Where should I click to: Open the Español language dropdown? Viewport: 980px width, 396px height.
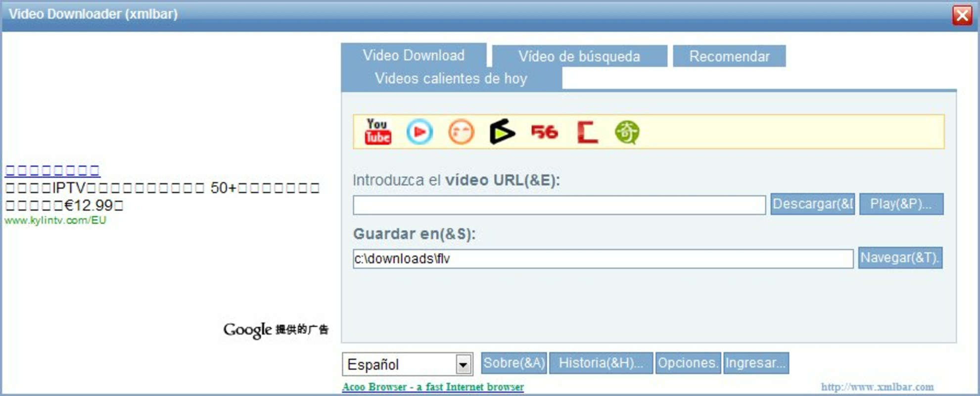[x=407, y=364]
